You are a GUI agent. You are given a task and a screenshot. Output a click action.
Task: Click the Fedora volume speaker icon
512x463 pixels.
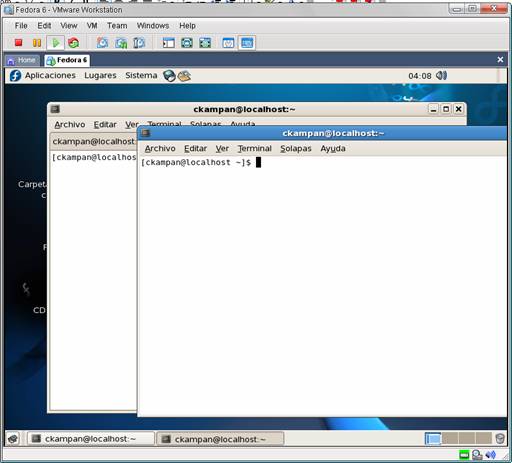coord(441,76)
